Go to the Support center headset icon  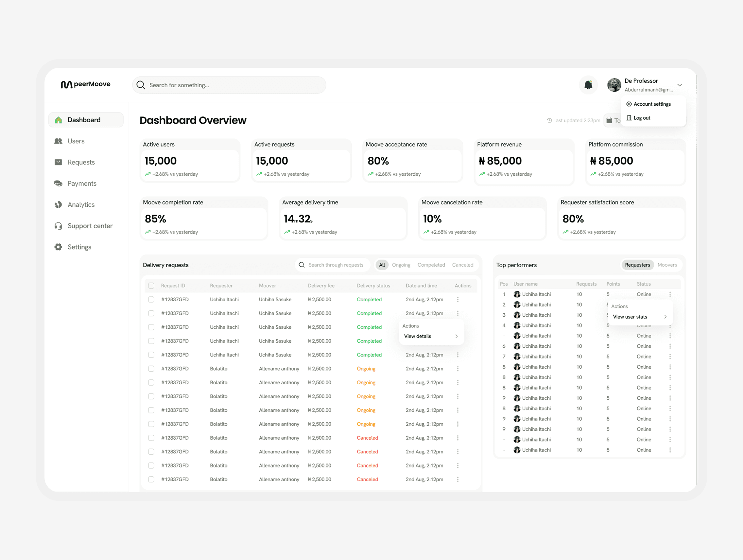tap(58, 226)
